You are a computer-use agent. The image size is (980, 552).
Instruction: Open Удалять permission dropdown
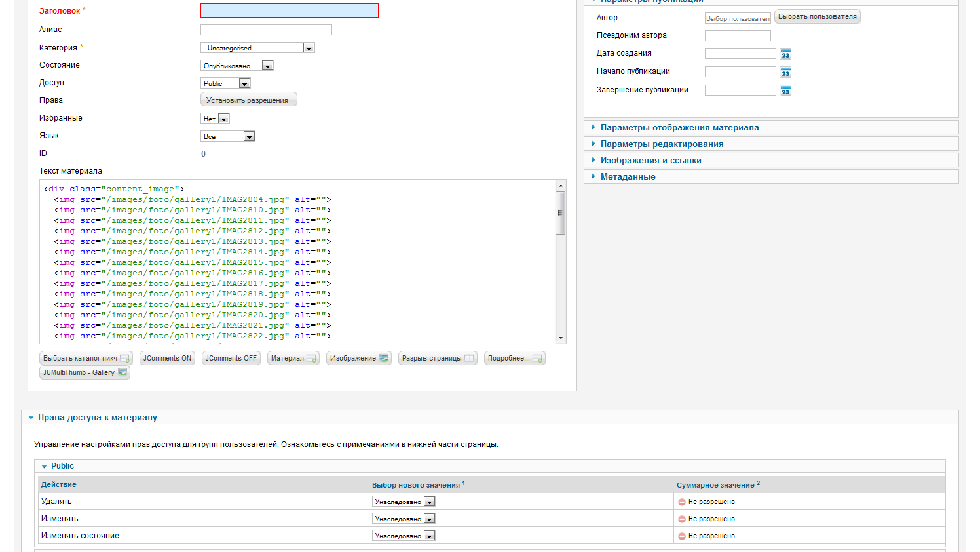[404, 502]
